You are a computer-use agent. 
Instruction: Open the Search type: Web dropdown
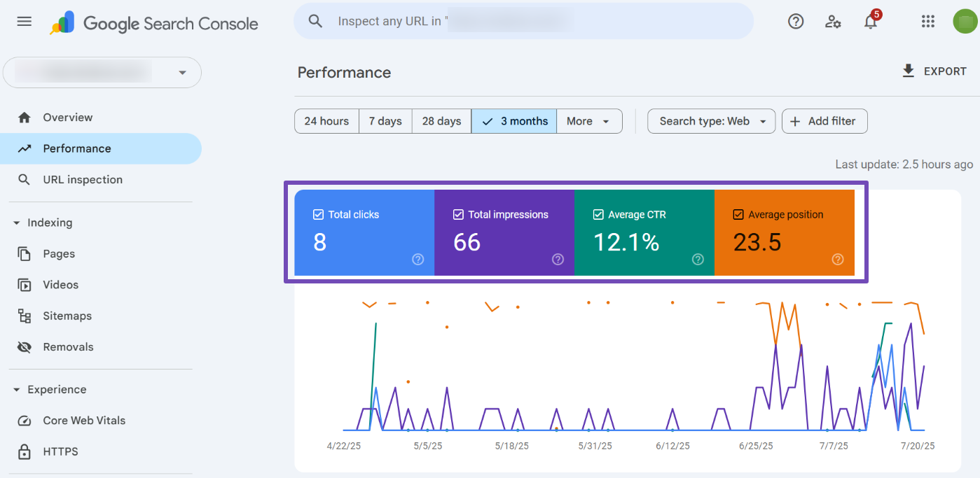pyautogui.click(x=711, y=121)
